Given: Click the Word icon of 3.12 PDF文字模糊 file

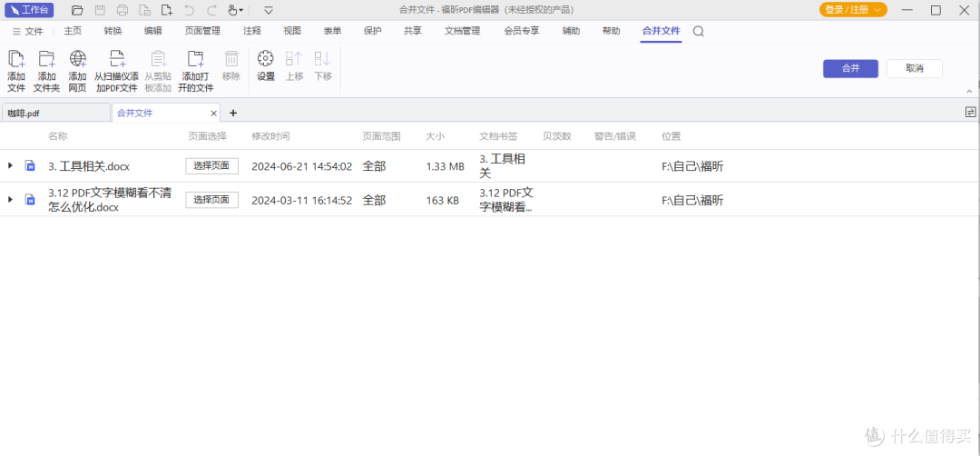Looking at the screenshot, I should click(30, 200).
